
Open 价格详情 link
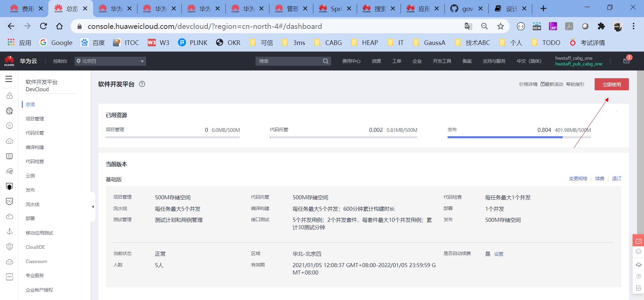coord(528,84)
